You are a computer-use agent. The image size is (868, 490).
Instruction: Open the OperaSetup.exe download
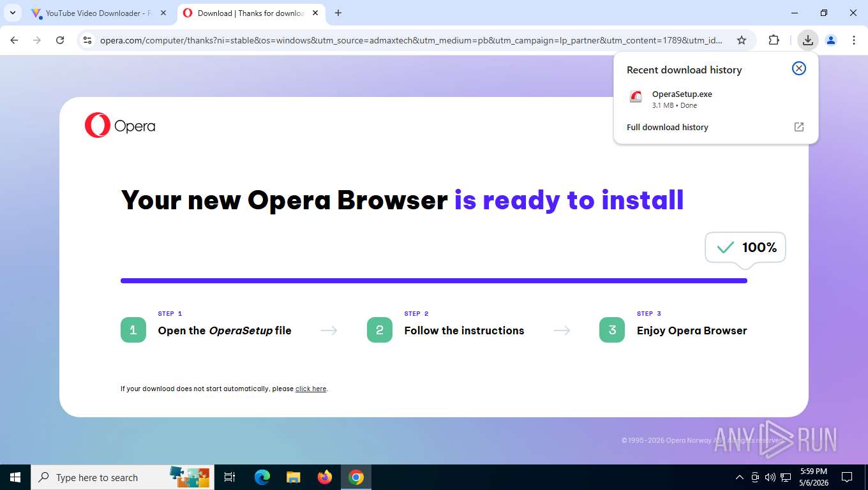pos(716,99)
